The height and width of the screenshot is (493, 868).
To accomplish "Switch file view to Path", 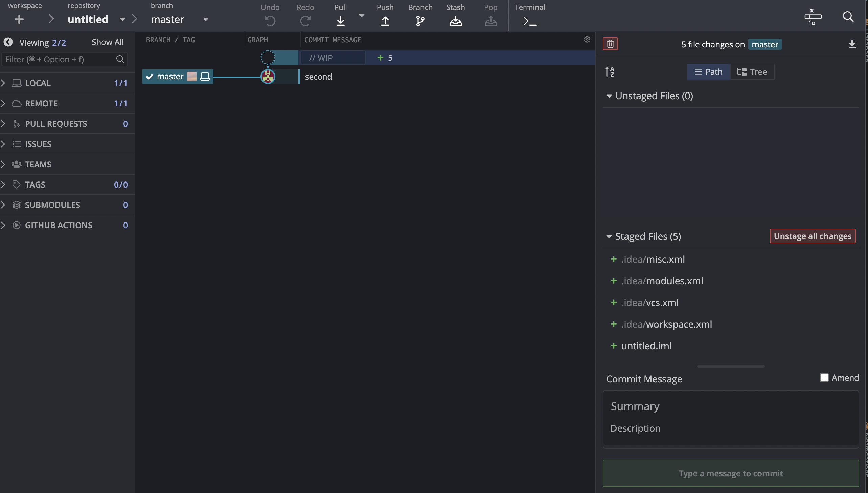I will (x=709, y=72).
